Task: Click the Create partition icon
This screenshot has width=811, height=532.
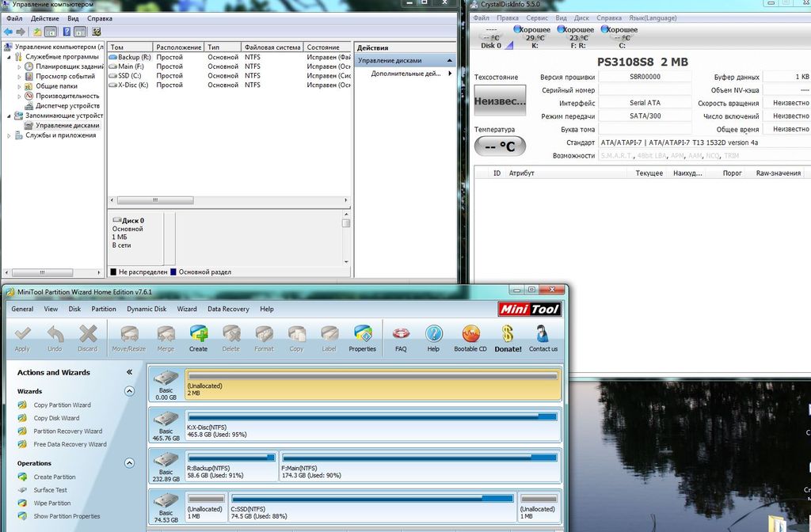Action: 198,335
